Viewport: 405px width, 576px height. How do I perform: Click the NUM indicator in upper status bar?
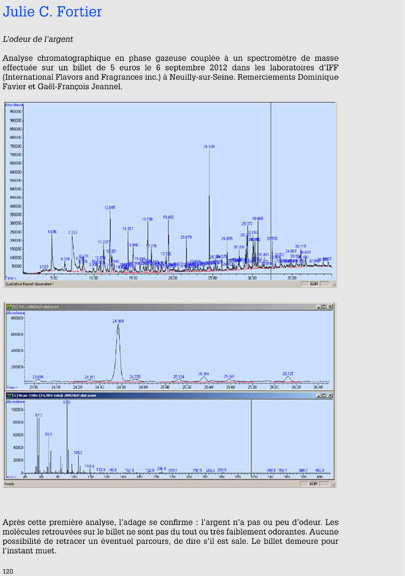tap(313, 284)
